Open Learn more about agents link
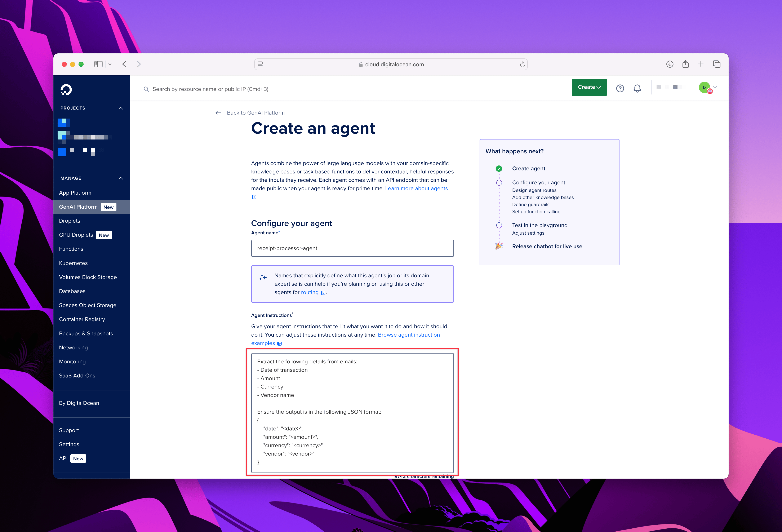782x532 pixels. tap(416, 189)
